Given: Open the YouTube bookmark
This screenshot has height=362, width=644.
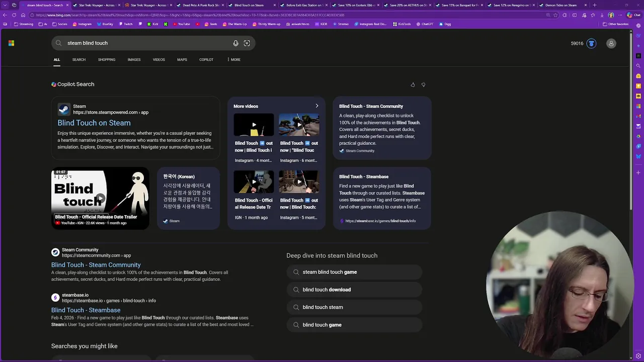Looking at the screenshot, I should (x=181, y=24).
